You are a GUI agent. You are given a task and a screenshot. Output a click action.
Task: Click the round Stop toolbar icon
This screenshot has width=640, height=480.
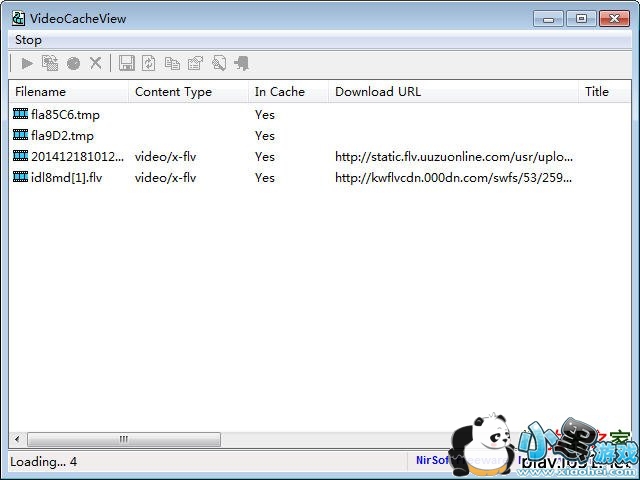coord(73,64)
